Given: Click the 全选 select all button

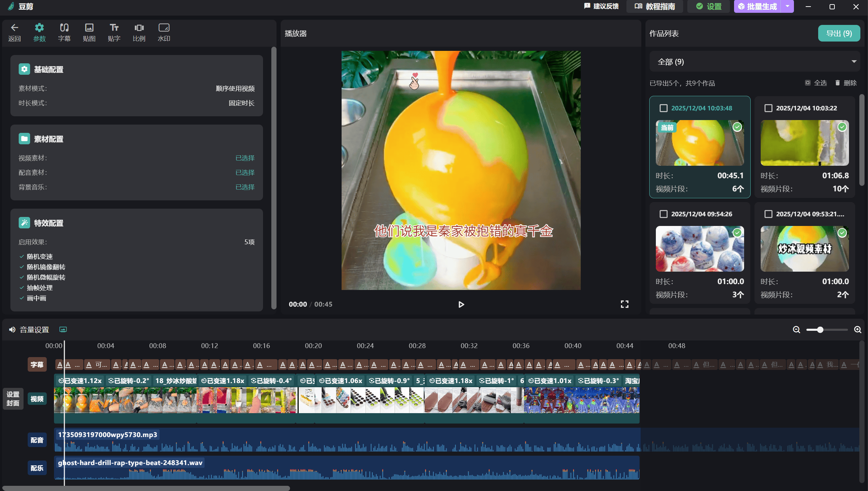Looking at the screenshot, I should [816, 83].
